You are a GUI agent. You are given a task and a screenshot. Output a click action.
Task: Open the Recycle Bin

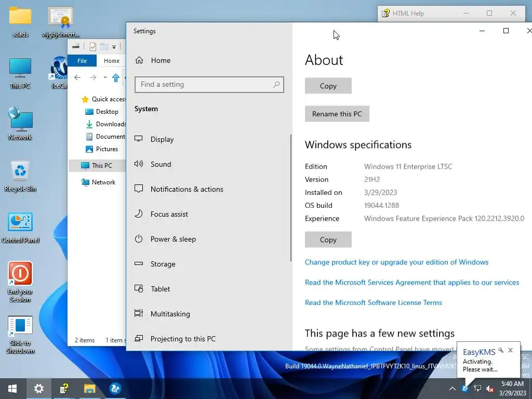20,177
